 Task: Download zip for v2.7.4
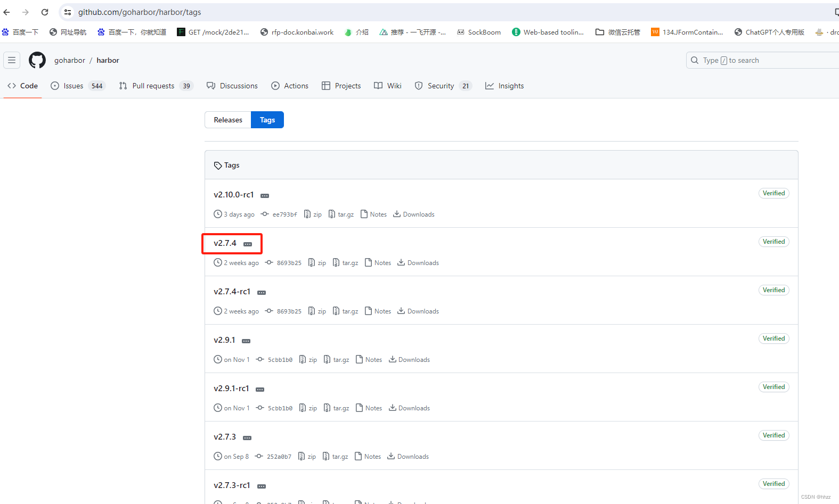(x=317, y=263)
